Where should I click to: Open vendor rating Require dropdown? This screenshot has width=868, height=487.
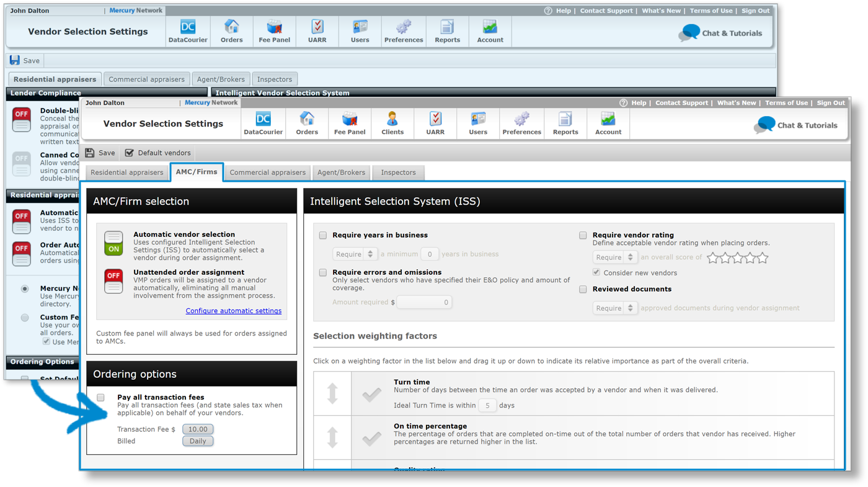point(614,257)
